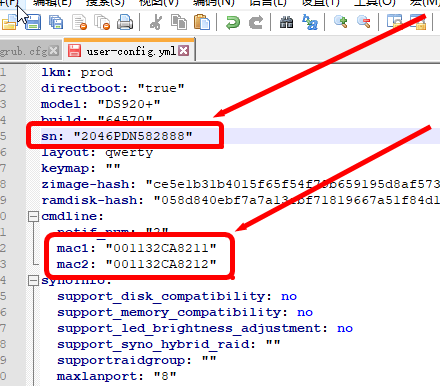Viewport: 440px width, 386px height.
Task: Close the grub.cfg tab
Action: pos(53,51)
